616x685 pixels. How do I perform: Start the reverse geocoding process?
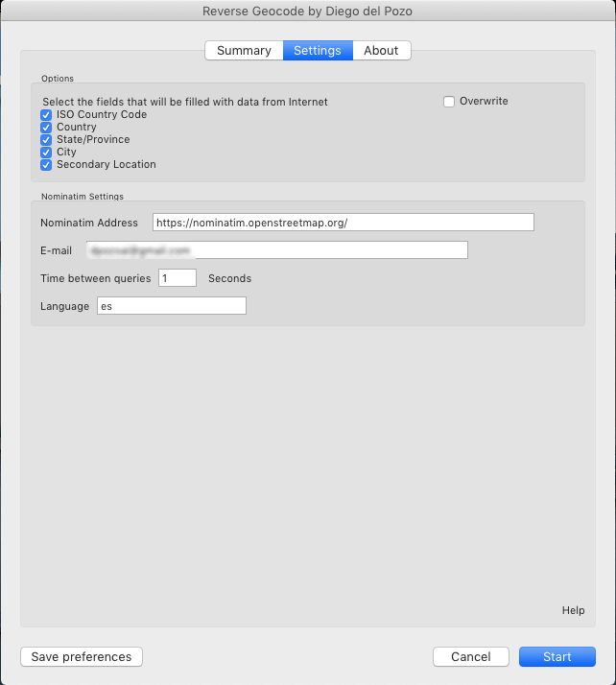coord(557,657)
